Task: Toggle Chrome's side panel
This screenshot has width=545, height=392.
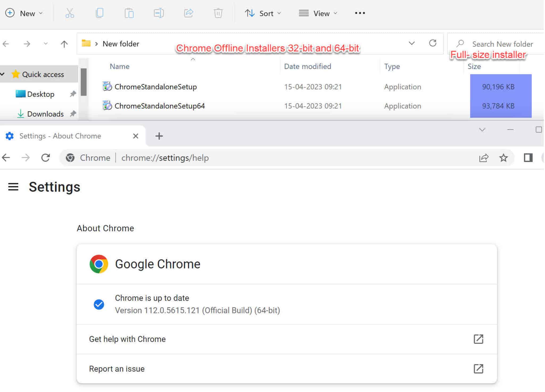Action: point(528,158)
